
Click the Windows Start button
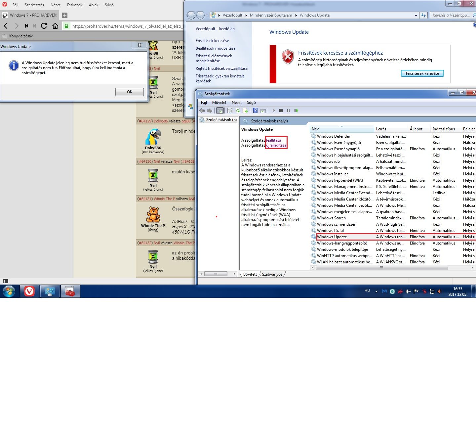tap(9, 291)
